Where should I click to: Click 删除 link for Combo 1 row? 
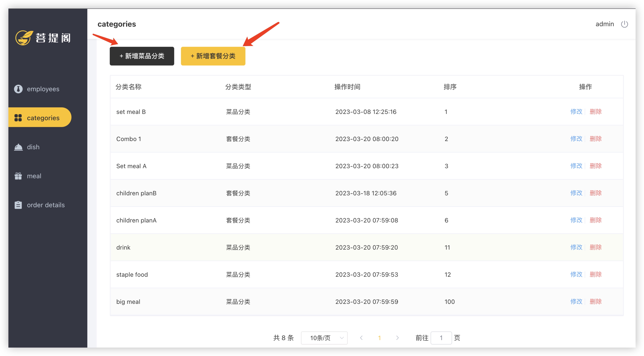(595, 139)
